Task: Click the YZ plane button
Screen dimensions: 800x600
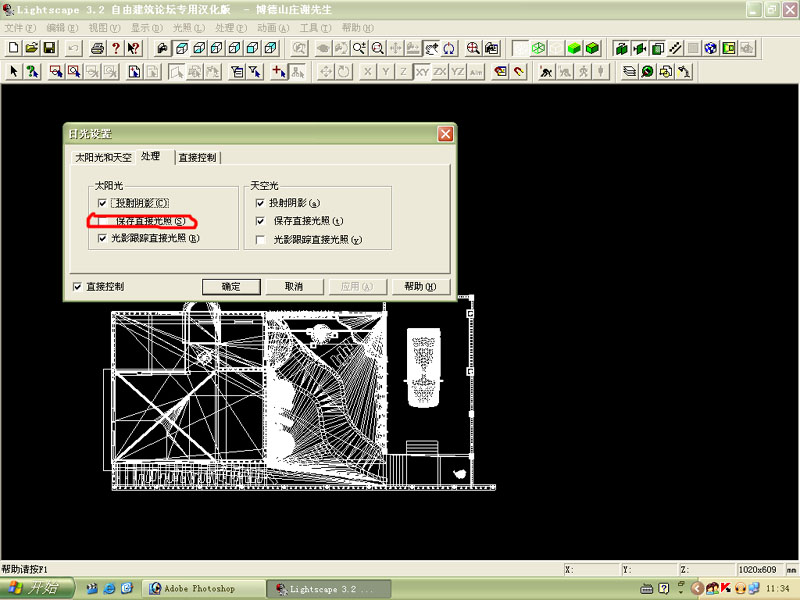Action: [458, 71]
